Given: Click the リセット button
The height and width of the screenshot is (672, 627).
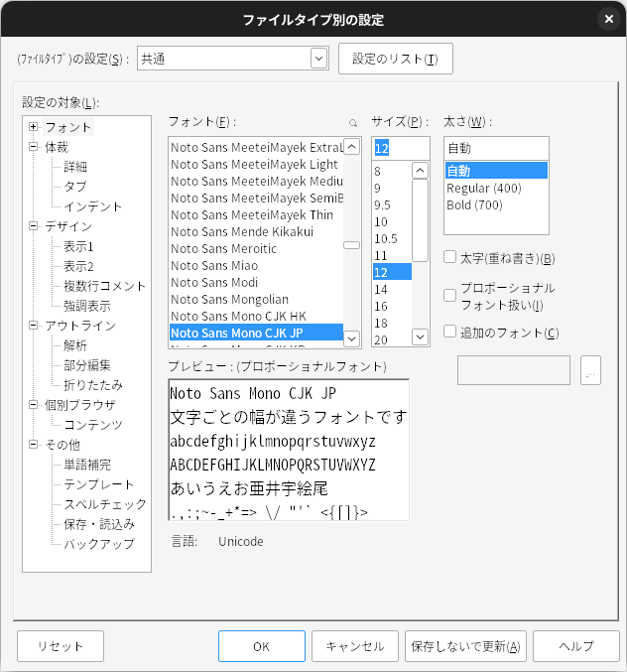Looking at the screenshot, I should 61,646.
